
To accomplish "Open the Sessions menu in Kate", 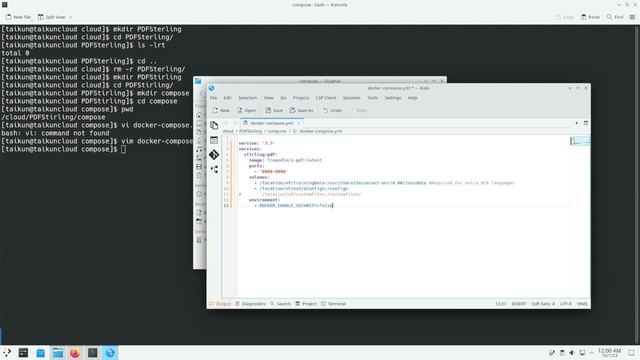I will click(x=351, y=98).
